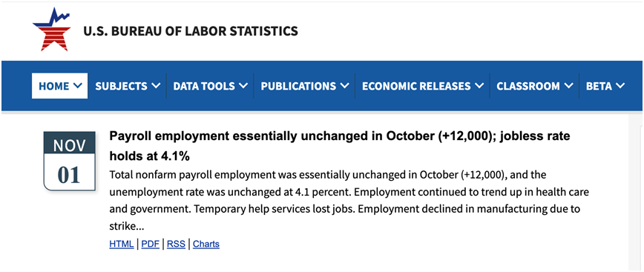Viewport: 644px width, 272px height.
Task: Click the chevron arrow beside PUBLICATIONS
Action: pos(344,86)
